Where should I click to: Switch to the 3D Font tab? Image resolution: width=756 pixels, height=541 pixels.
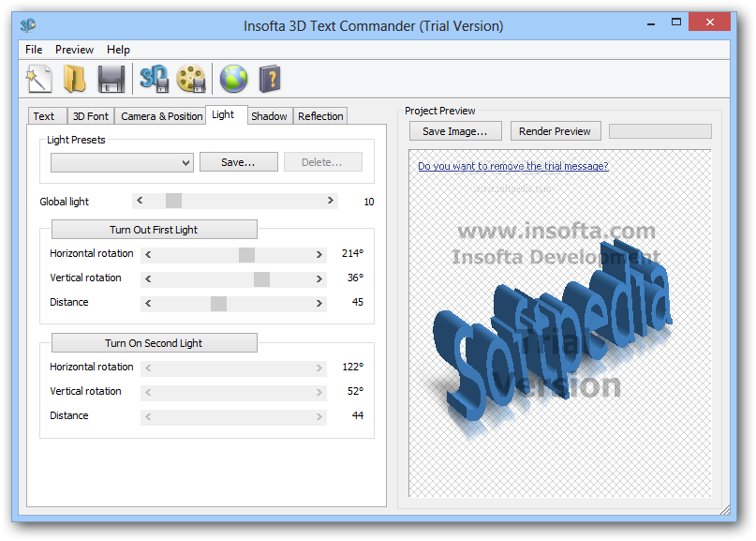click(91, 116)
